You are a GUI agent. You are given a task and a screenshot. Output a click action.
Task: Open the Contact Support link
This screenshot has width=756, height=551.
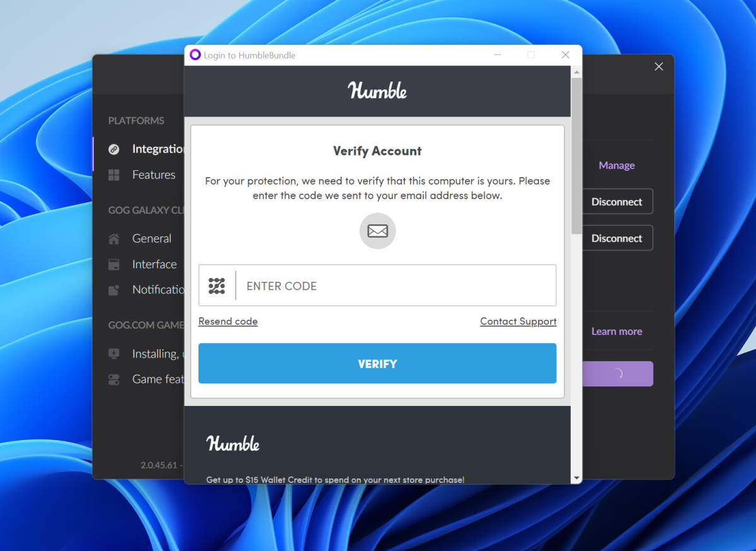(x=518, y=322)
